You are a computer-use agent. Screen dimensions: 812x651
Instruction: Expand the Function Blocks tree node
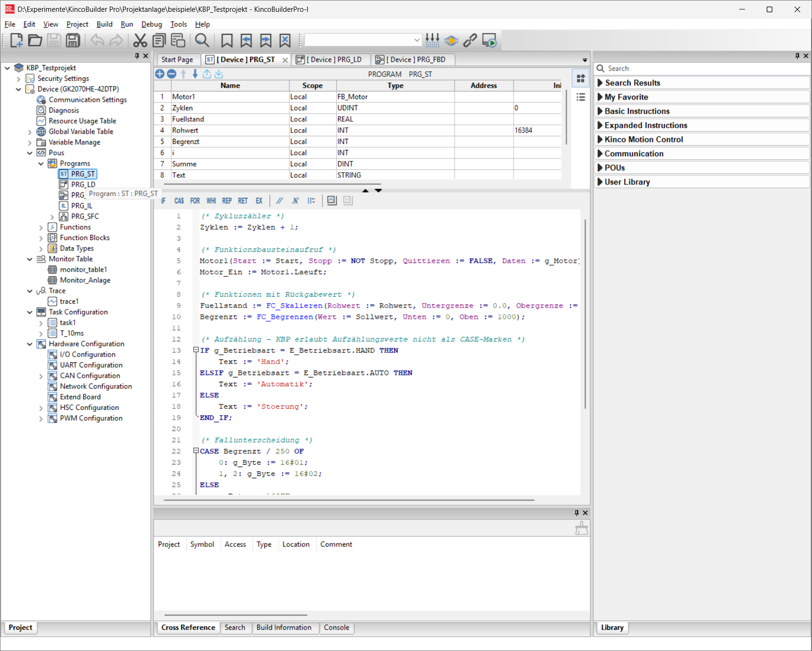tap(41, 238)
